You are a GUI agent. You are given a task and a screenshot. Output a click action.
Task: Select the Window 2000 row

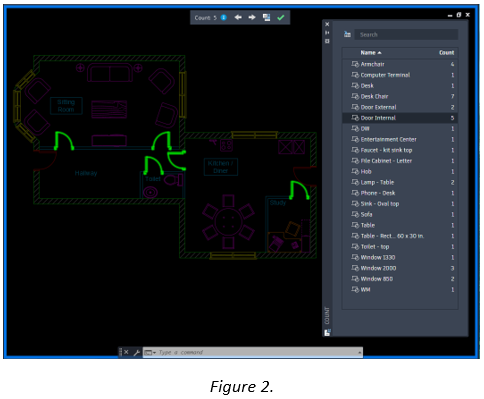(x=400, y=268)
